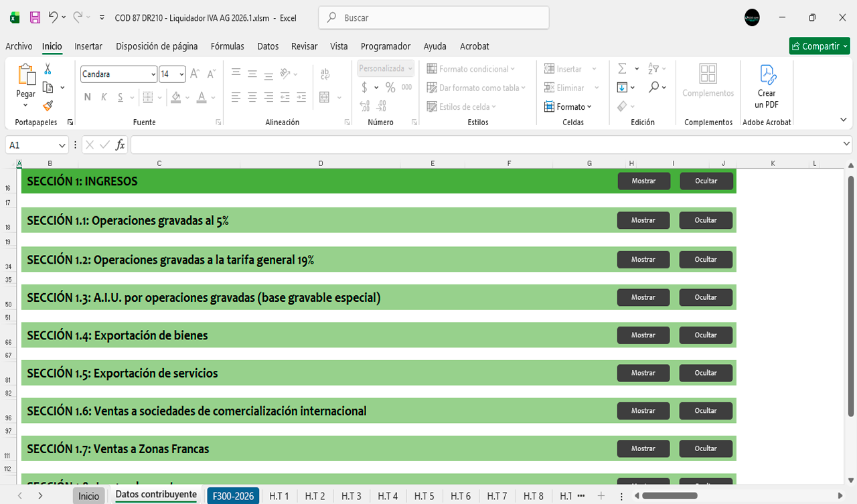This screenshot has height=504, width=857.
Task: Click Mostrar for SECCIÓN 1.4 Exportación de bienes
Action: 643,335
